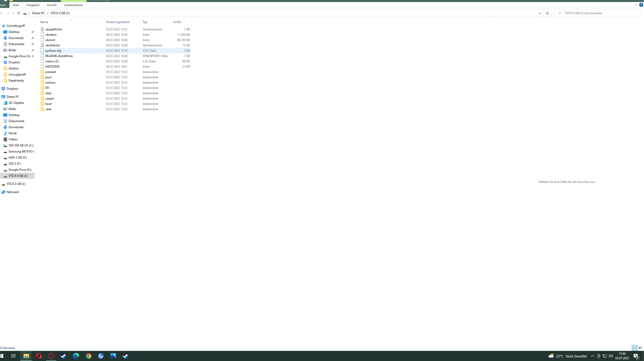Sort files by Änderungsdatum column header
Viewport: 644px width, 361px height.
[118, 22]
